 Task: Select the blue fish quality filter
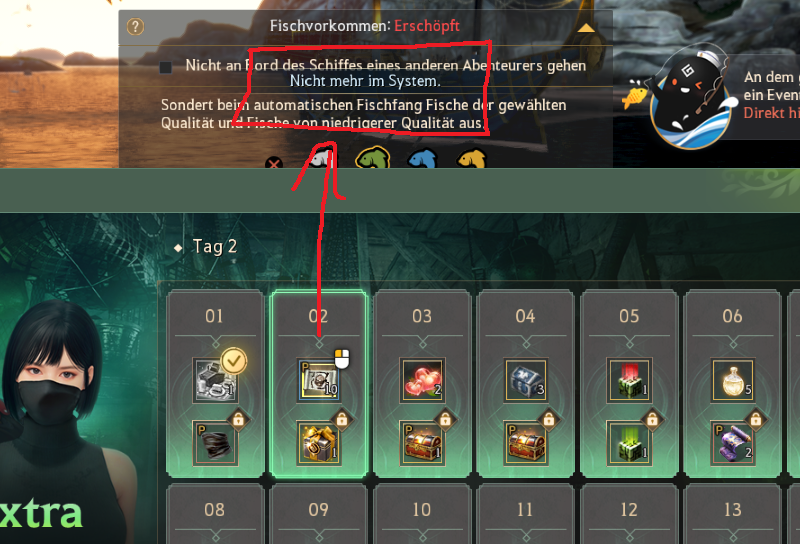click(422, 158)
